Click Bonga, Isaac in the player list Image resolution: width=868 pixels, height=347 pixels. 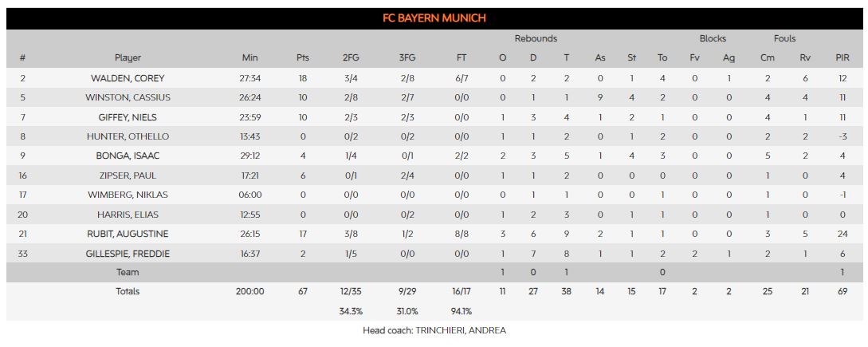click(x=128, y=156)
